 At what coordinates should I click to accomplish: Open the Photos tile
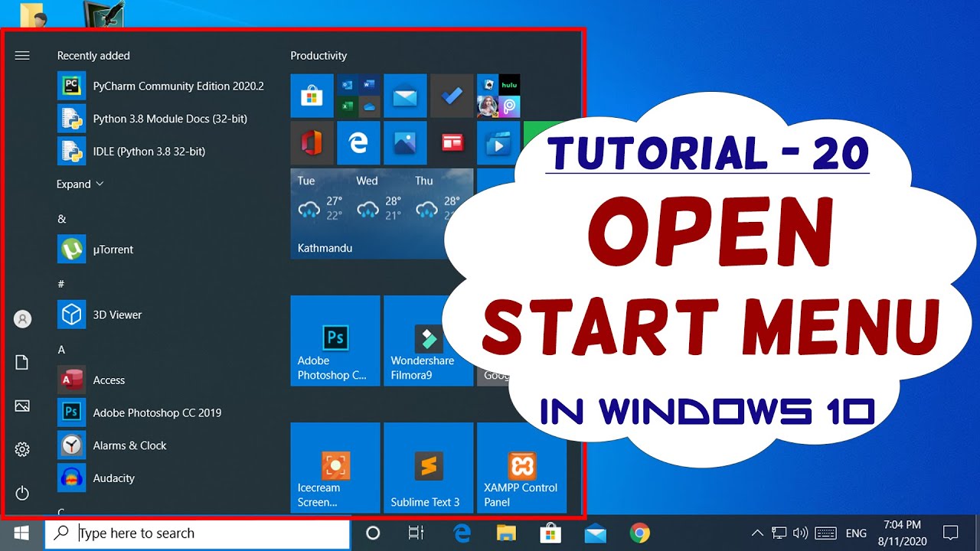tap(405, 142)
